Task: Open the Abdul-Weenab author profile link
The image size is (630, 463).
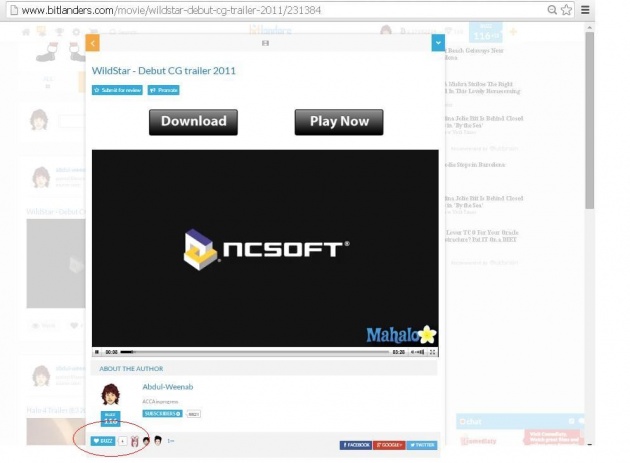Action: 168,387
